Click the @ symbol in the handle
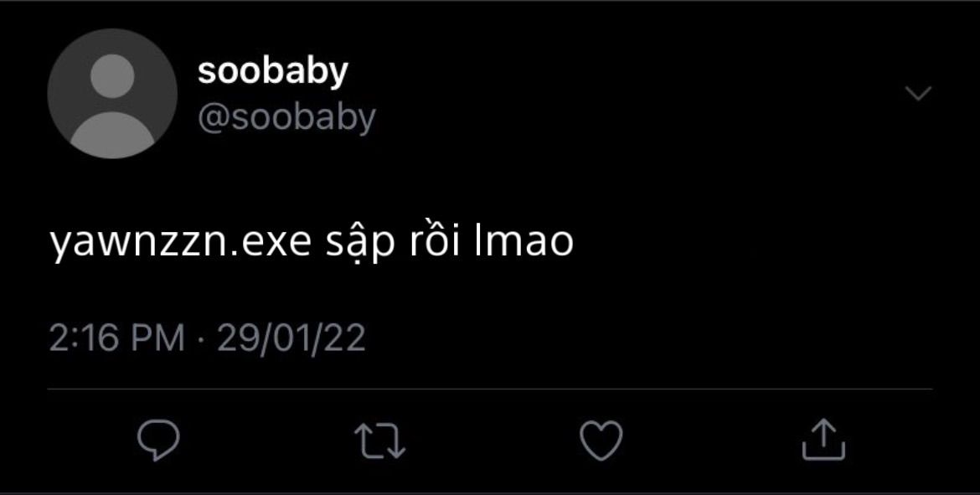This screenshot has width=980, height=495. [214, 119]
